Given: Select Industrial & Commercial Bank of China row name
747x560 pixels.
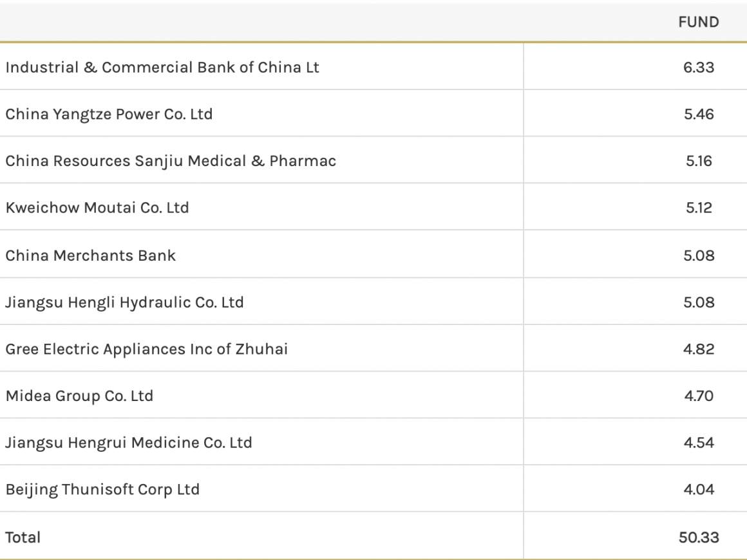Looking at the screenshot, I should pyautogui.click(x=162, y=67).
